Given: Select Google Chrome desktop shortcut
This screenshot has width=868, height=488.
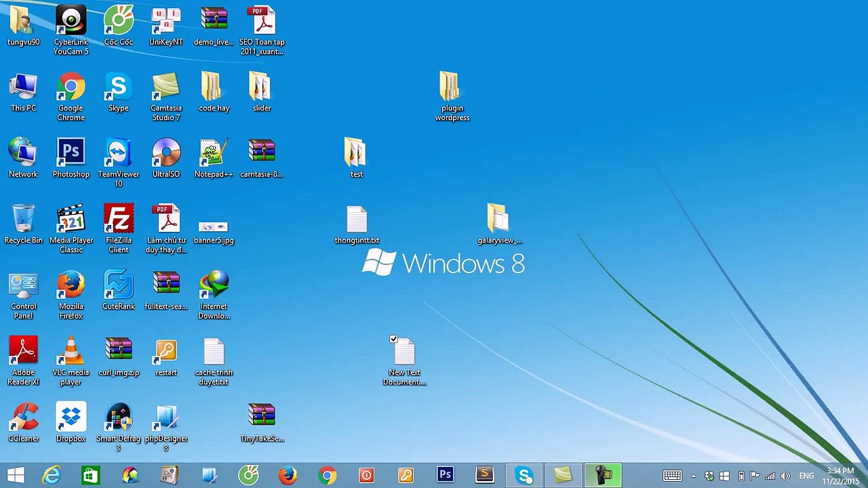Looking at the screenshot, I should coord(71,97).
